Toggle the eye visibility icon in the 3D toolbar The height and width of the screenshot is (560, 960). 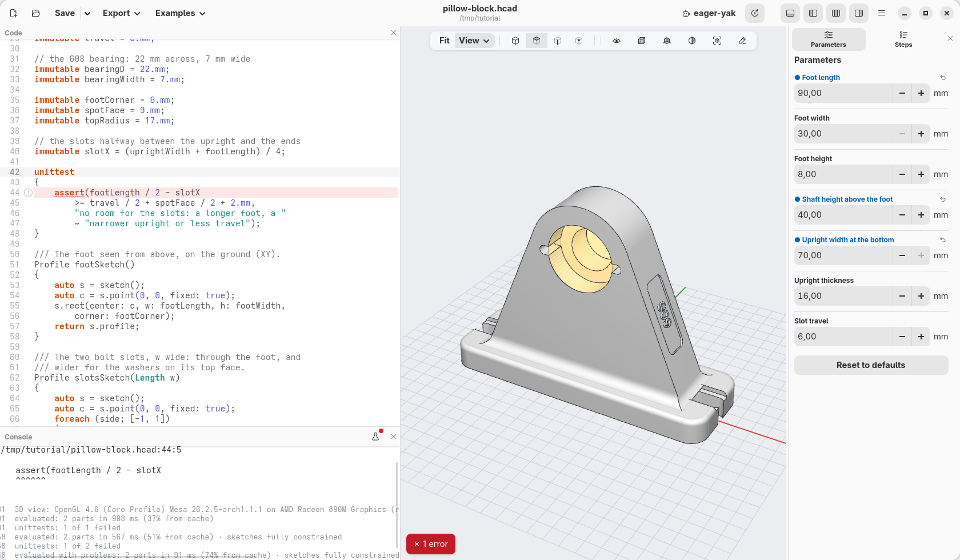pos(617,41)
